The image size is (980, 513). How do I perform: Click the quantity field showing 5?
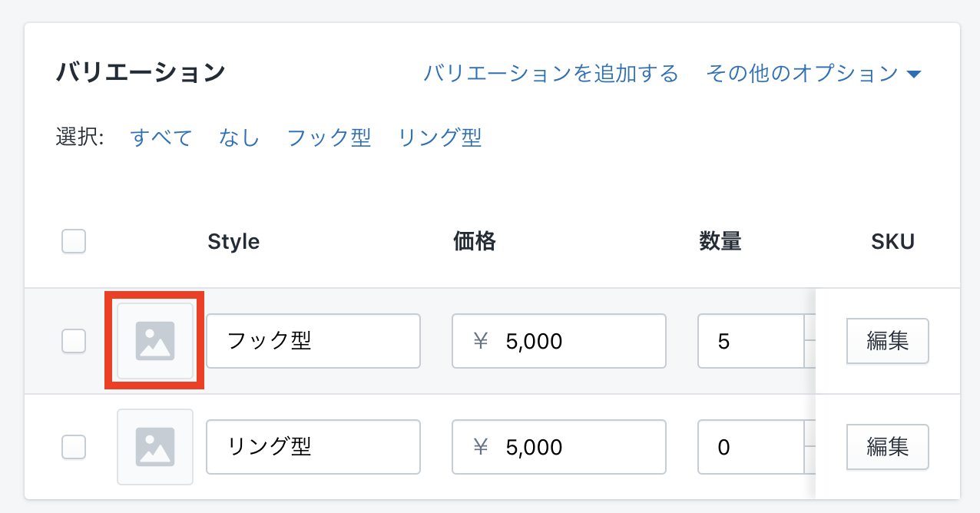click(749, 341)
